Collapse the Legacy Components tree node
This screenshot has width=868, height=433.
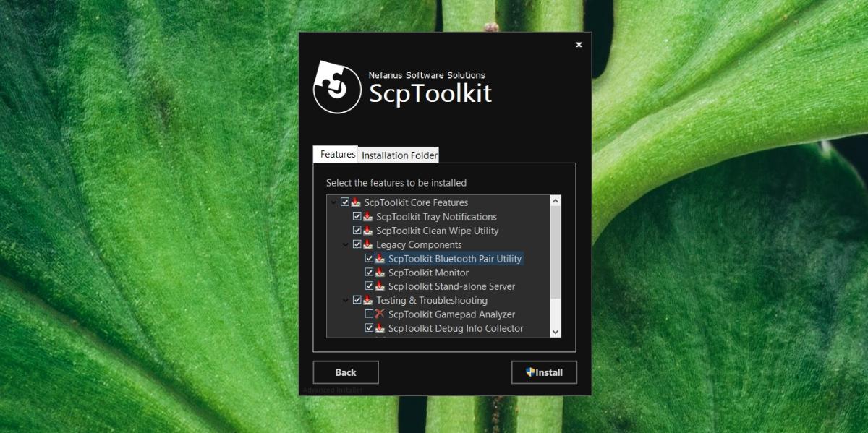tap(345, 245)
